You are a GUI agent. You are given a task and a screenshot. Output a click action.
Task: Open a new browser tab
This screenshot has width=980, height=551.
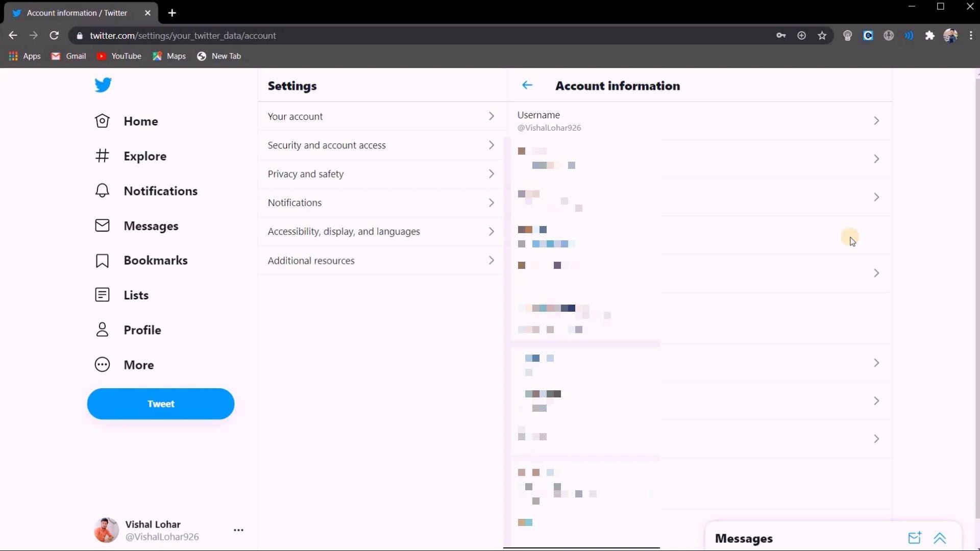172,13
